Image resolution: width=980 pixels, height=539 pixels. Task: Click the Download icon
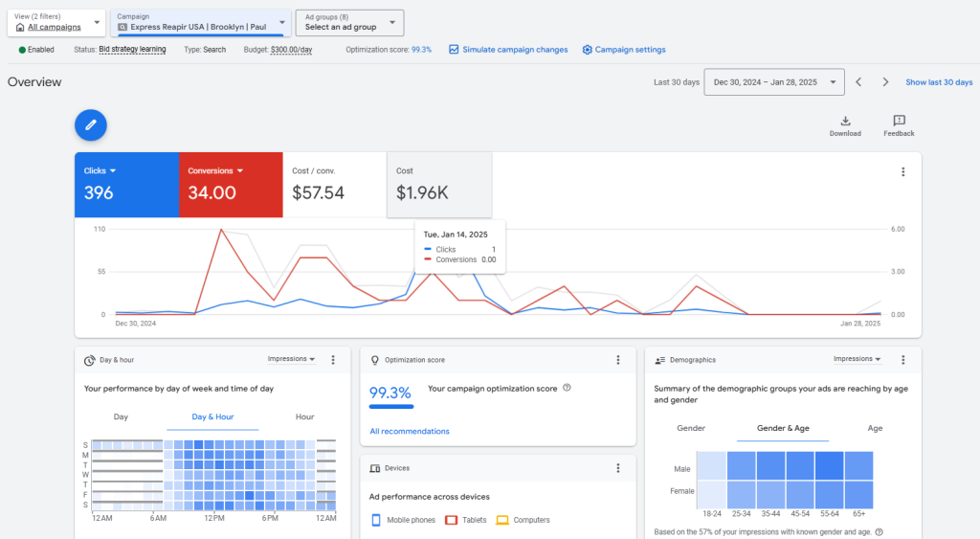[845, 122]
